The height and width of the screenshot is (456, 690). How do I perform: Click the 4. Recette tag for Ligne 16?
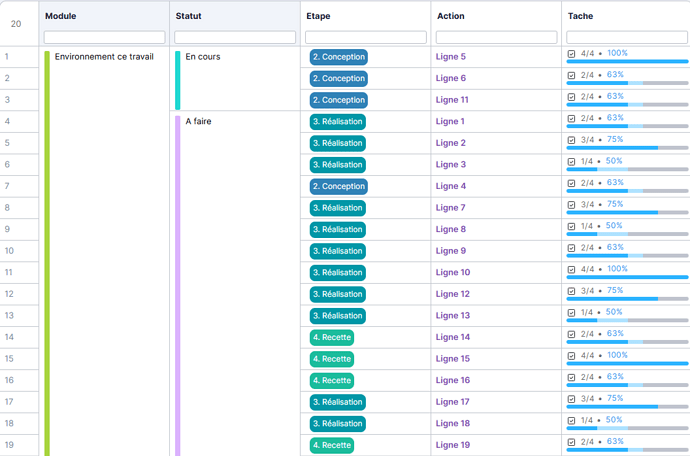pyautogui.click(x=332, y=380)
